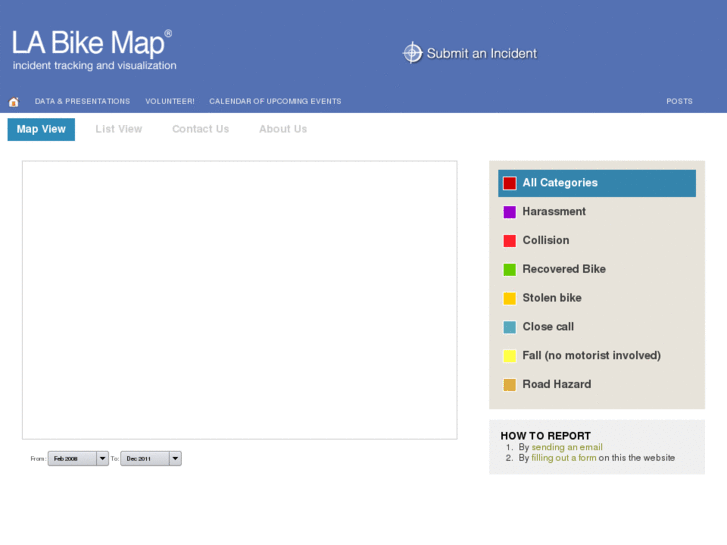Click the home icon in navigation bar
727x545 pixels.
pos(14,102)
